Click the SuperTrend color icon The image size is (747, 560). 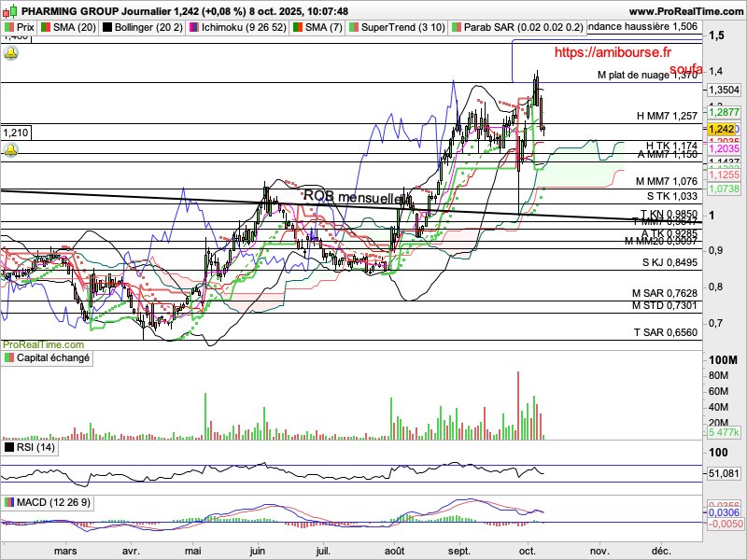(354, 27)
